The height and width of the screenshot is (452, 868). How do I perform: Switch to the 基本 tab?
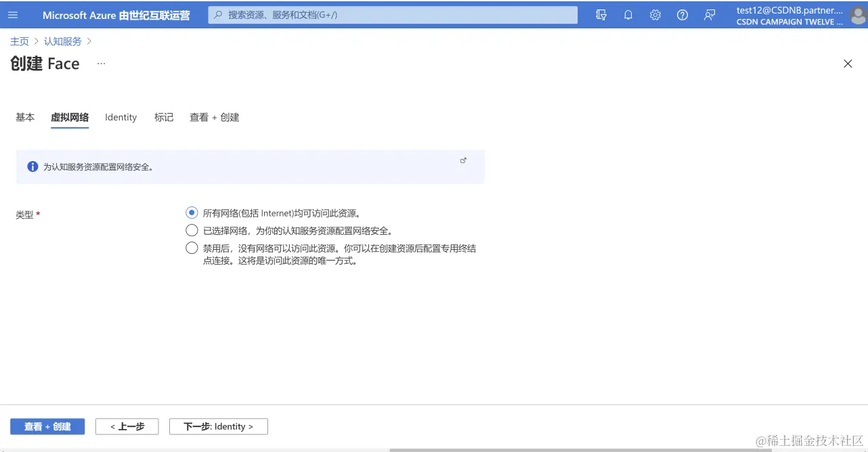(x=25, y=117)
